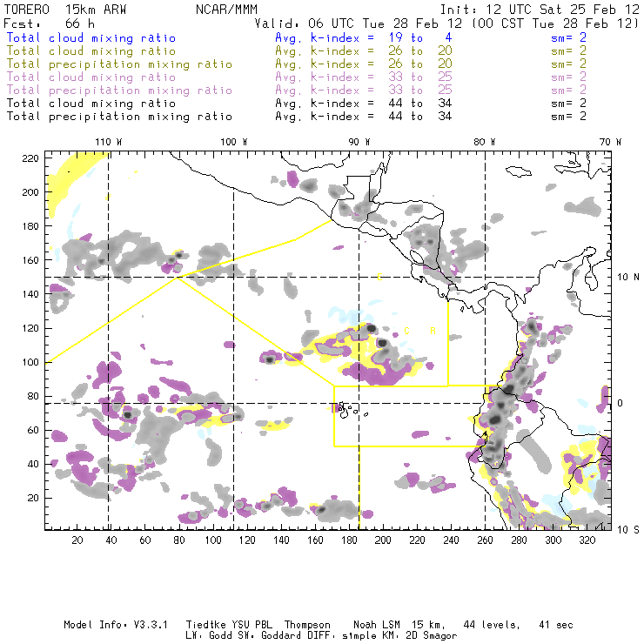Click the 'Thompson' microphysics text
Viewport: 644px width, 644px height.
pos(307,625)
